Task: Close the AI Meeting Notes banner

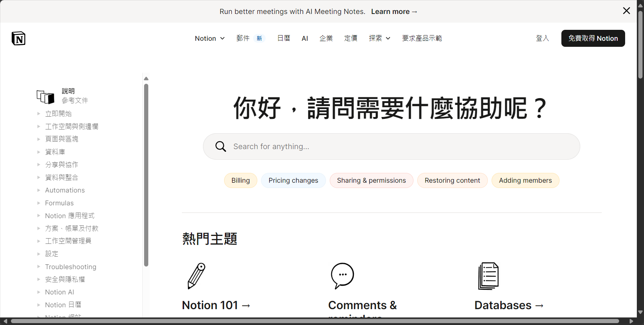Action: point(627,11)
